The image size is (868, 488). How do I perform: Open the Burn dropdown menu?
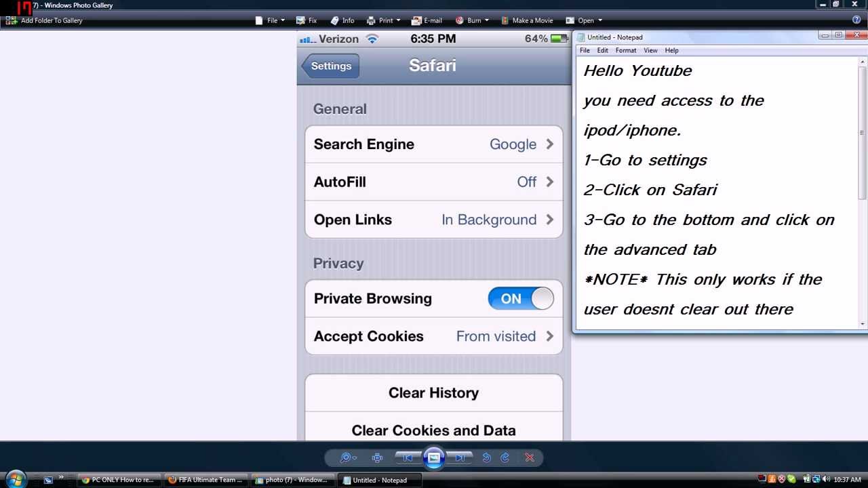471,20
